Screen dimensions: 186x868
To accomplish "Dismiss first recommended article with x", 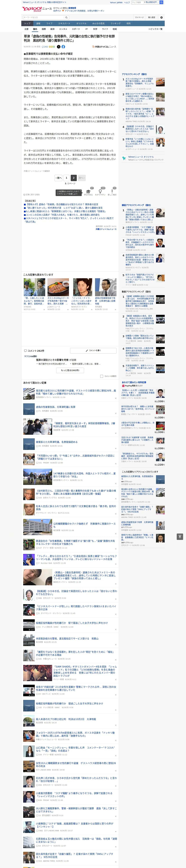I will (115, 398).
